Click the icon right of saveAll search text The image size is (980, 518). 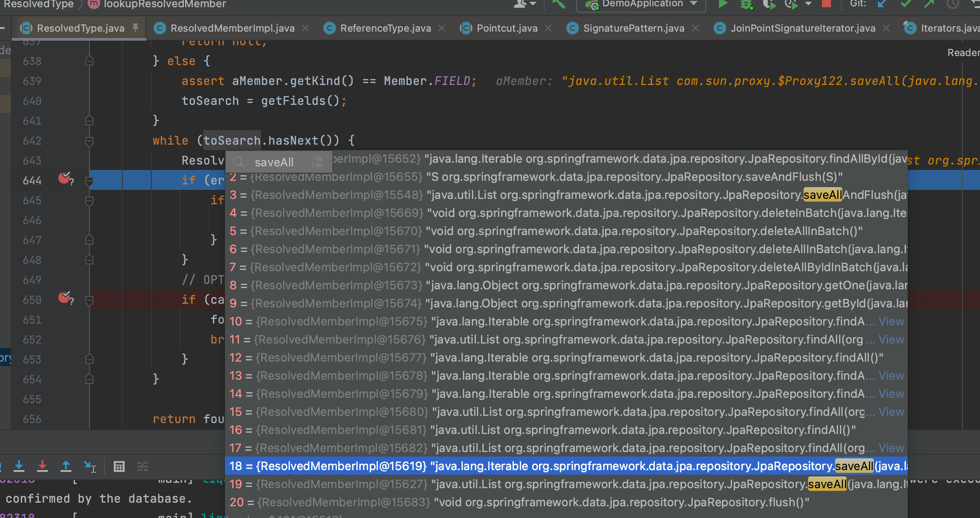click(x=317, y=162)
